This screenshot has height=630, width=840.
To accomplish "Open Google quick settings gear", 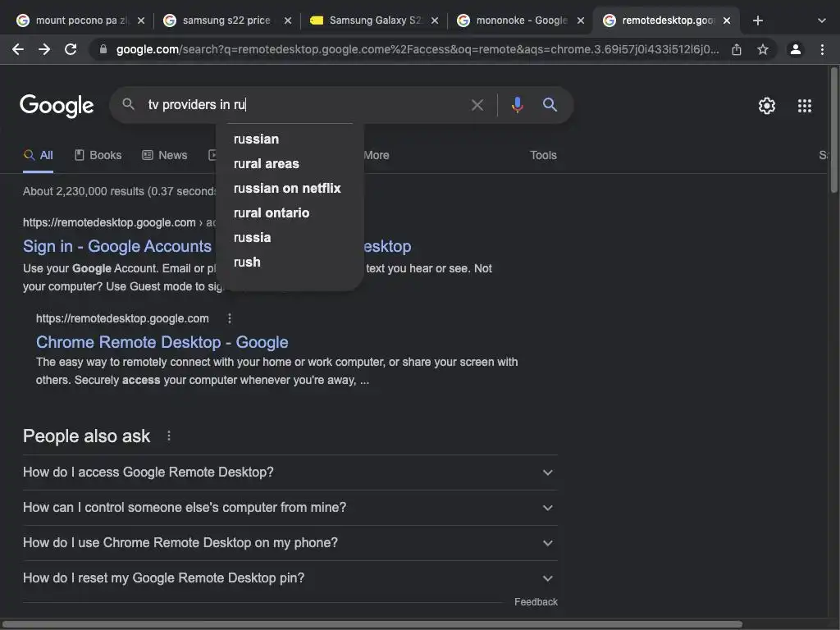I will coord(767,106).
